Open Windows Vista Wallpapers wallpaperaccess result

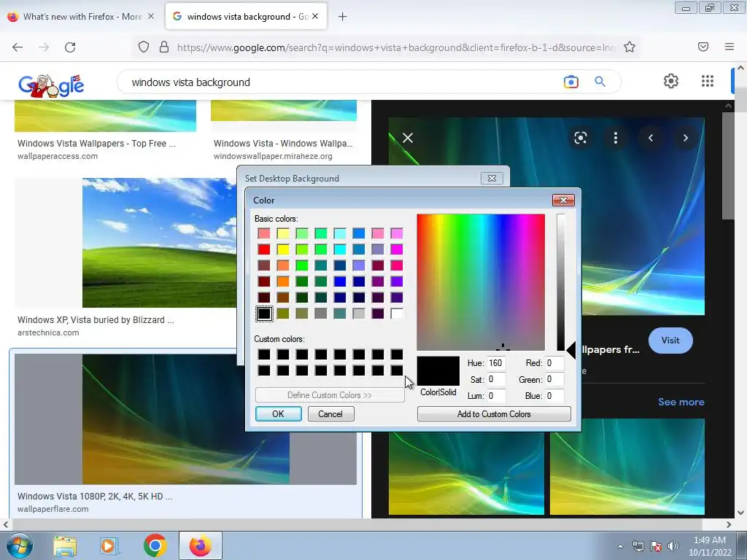point(97,144)
